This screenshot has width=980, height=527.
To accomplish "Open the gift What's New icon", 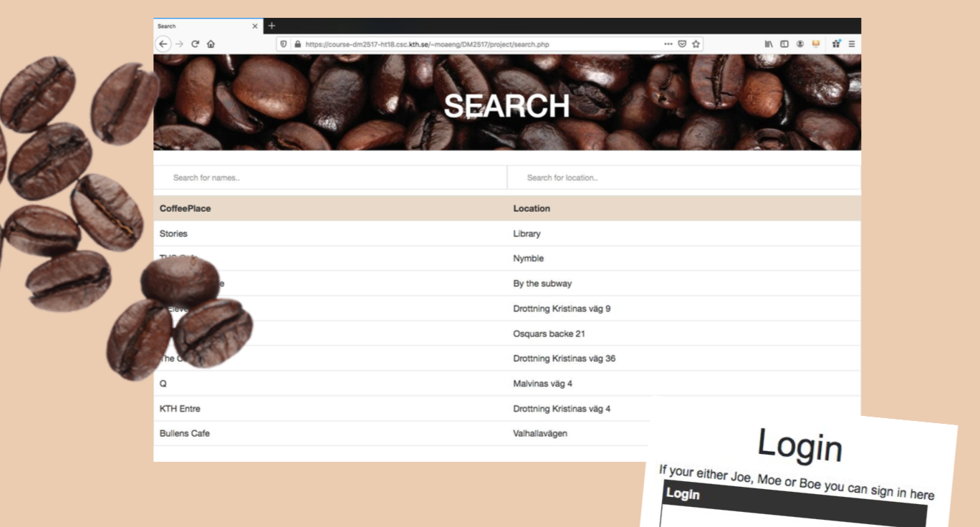I will click(x=836, y=44).
